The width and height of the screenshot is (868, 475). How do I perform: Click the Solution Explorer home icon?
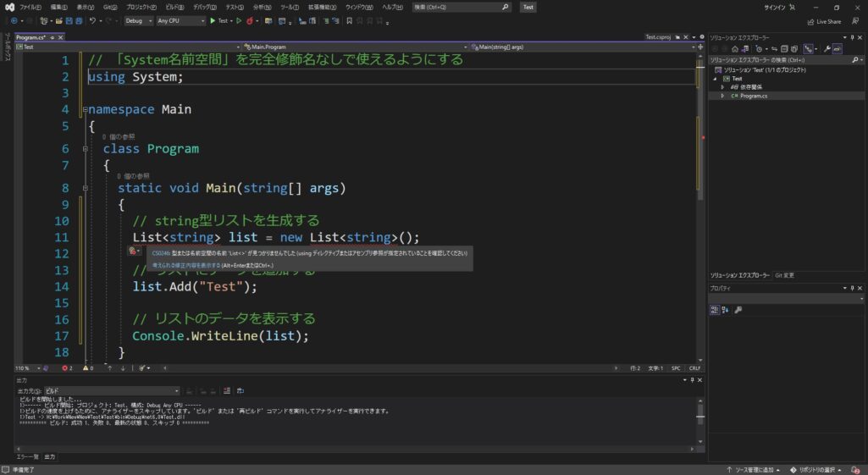point(734,49)
